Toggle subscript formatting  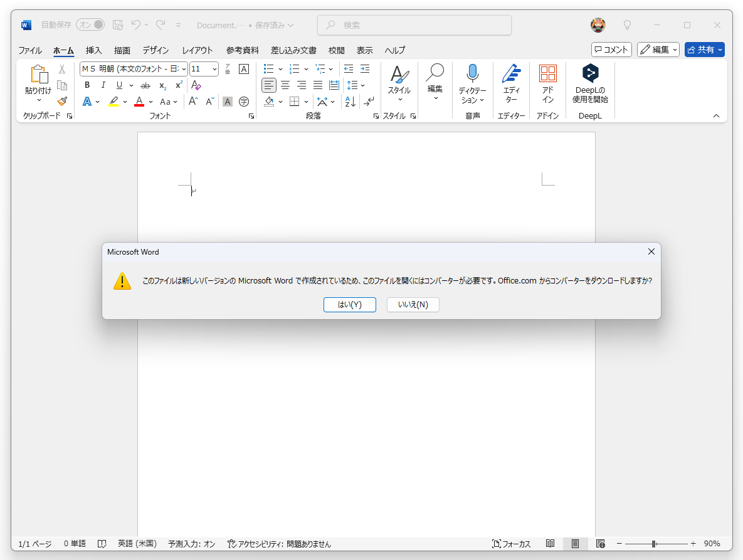pos(161,85)
